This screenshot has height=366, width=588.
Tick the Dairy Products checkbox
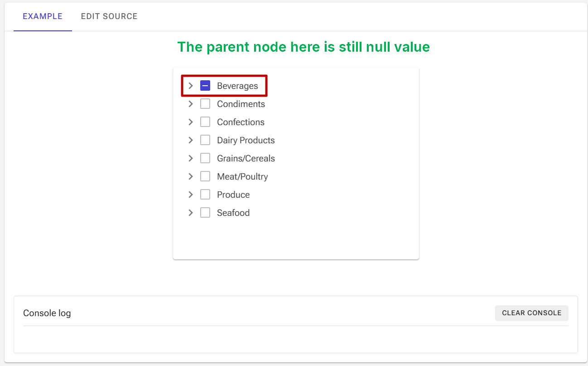point(205,140)
